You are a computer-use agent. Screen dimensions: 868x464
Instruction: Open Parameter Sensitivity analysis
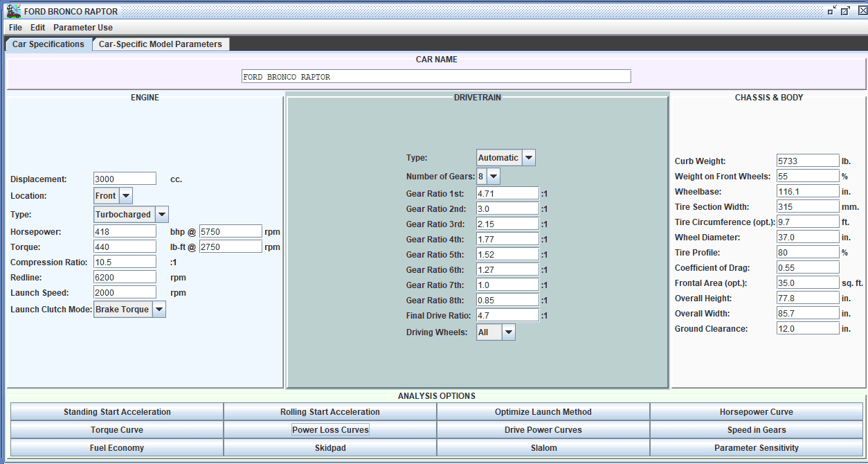[x=757, y=448]
